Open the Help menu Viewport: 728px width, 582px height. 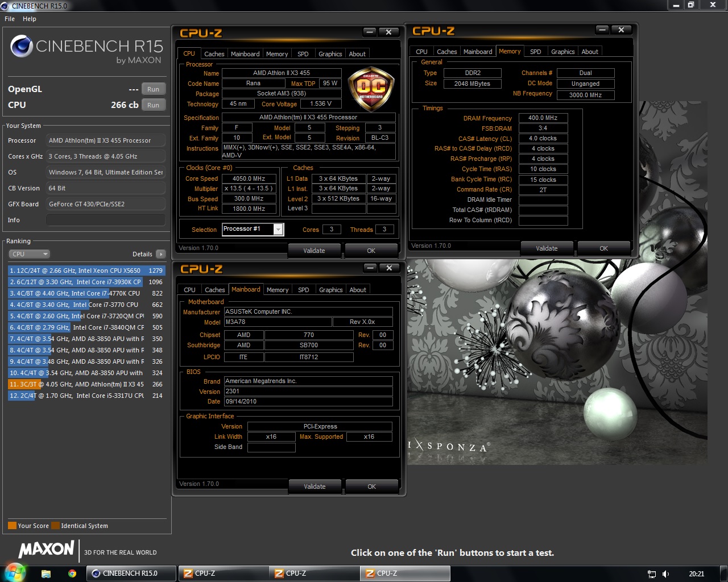click(30, 19)
